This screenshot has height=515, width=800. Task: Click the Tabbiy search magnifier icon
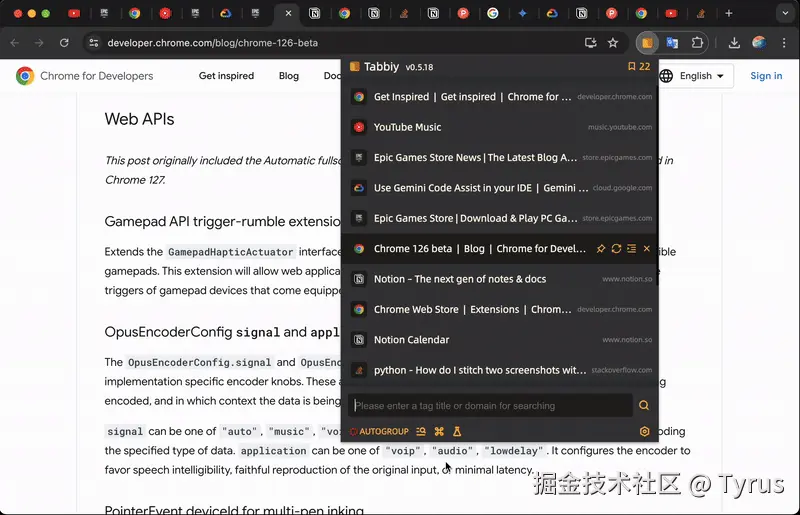(644, 405)
